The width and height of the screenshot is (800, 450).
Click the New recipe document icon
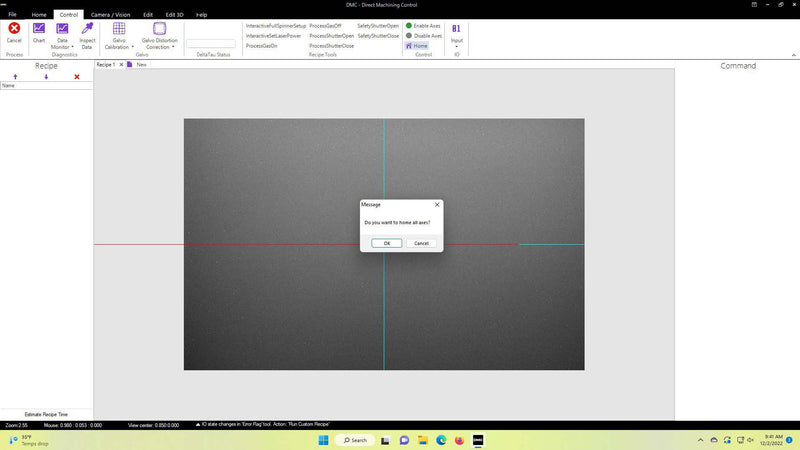(130, 65)
